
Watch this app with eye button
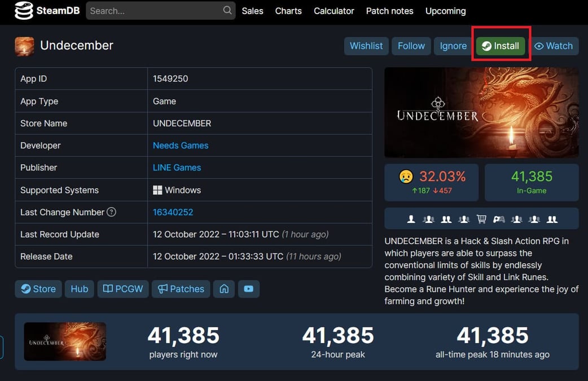(x=554, y=46)
